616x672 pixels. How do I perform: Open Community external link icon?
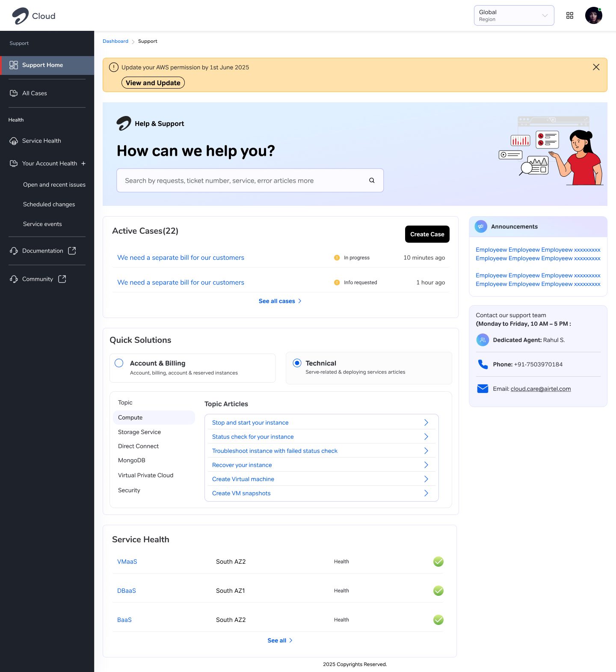62,279
